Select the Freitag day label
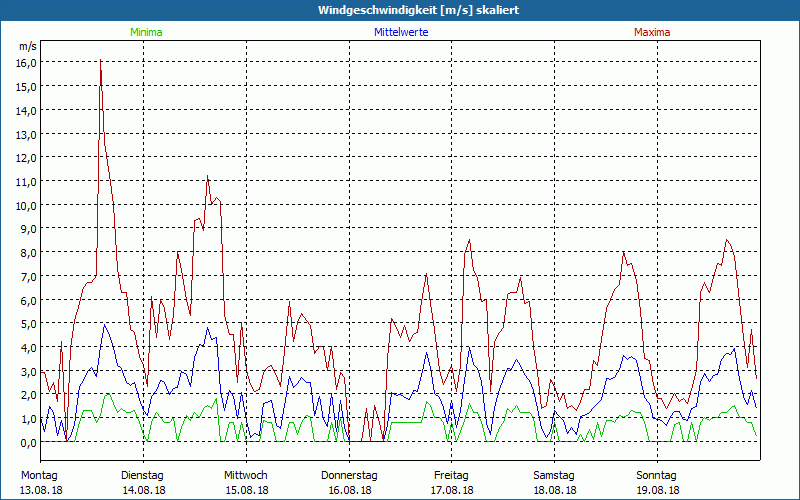800x500 pixels. [x=451, y=475]
